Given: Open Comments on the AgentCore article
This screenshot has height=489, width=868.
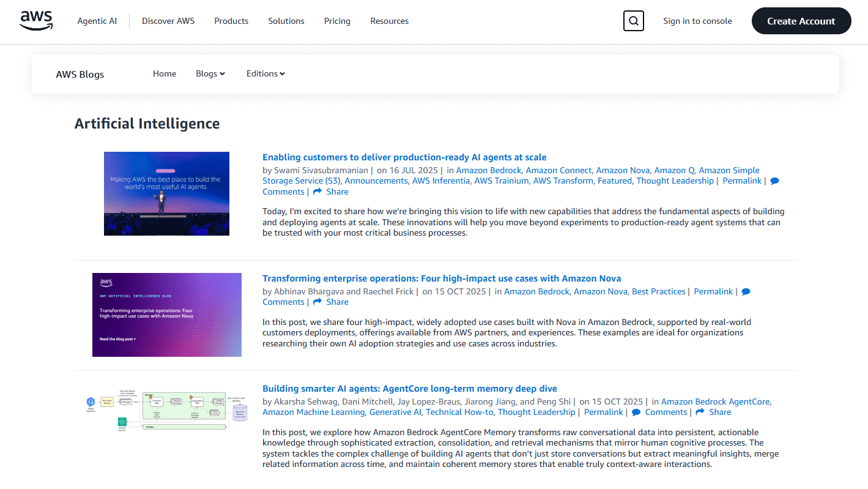Looking at the screenshot, I should click(x=665, y=412).
